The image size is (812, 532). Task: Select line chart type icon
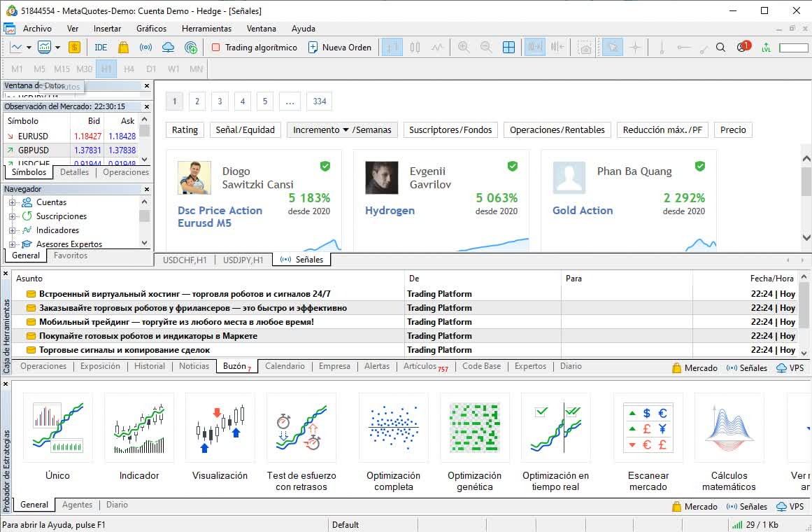coord(438,47)
